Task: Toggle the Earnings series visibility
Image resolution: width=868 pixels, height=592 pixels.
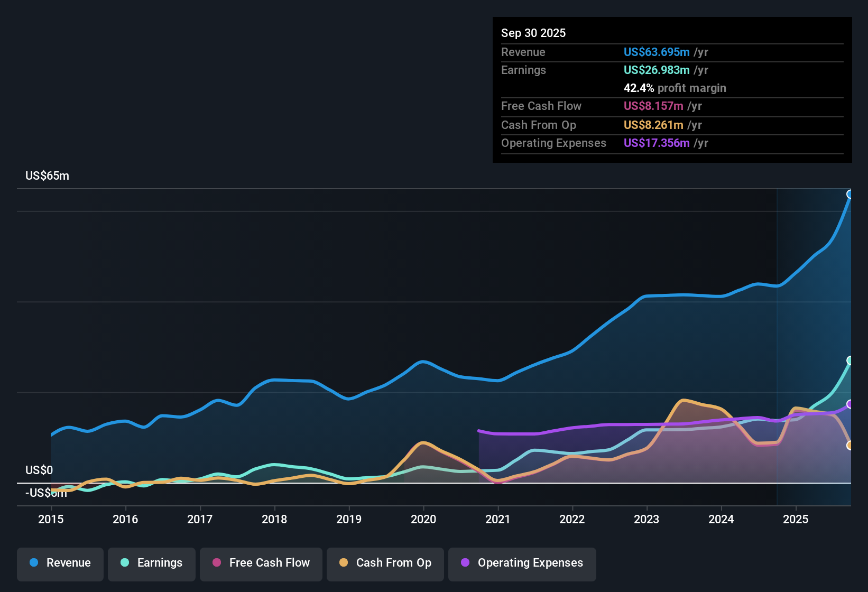Action: 152,564
